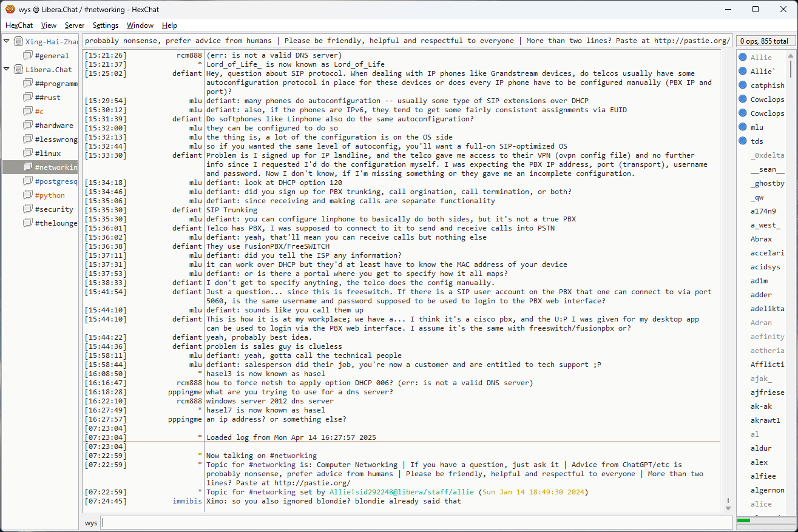Click the blue status dot beside mlu
This screenshot has width=798, height=532.
pyautogui.click(x=742, y=127)
